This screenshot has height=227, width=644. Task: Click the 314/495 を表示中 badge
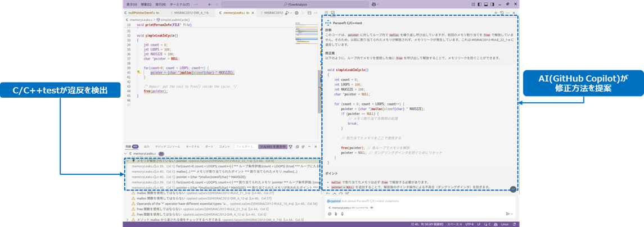pos(272,147)
